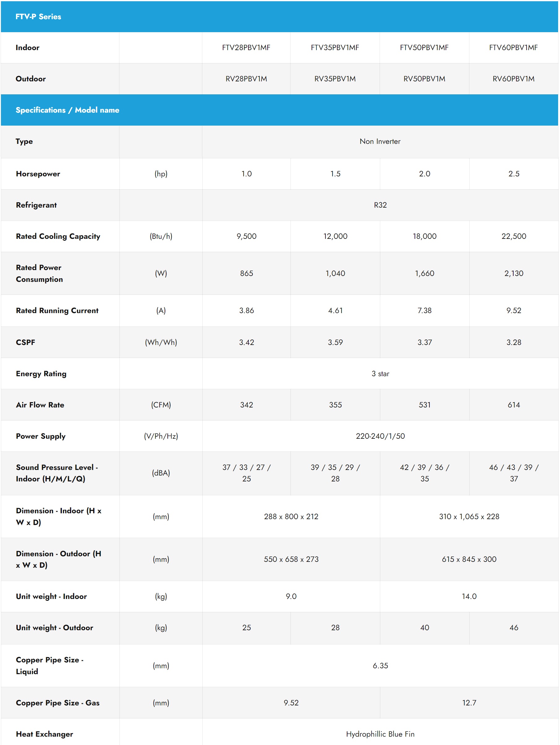Click the 3 star energy rating

point(381,374)
